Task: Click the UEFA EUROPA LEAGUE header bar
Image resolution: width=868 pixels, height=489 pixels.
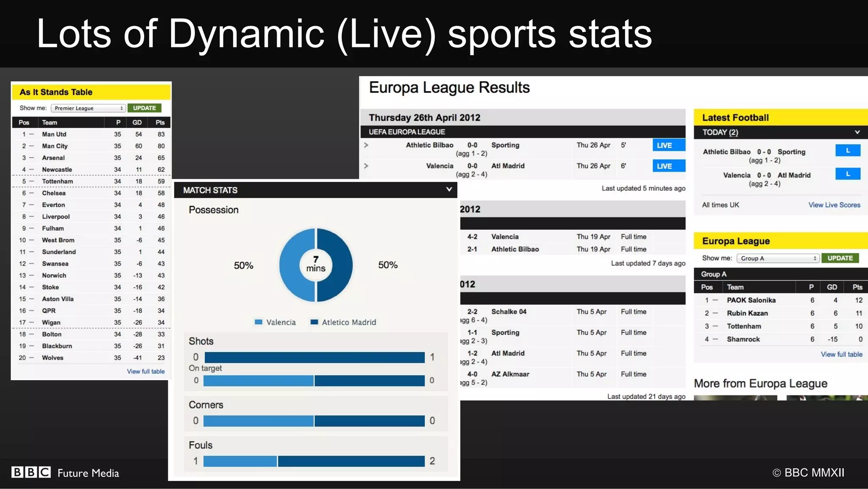Action: 523,132
